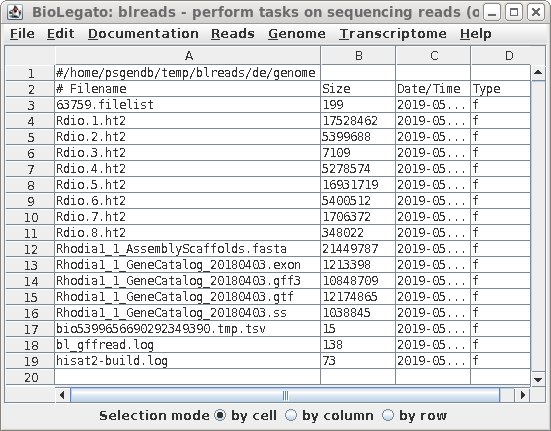This screenshot has width=551, height=431.
Task: Click the horizontal scrollbar right arrow
Action: [523, 395]
